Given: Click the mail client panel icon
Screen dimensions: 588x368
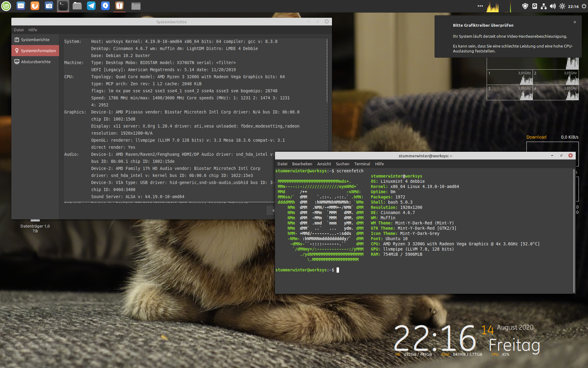Looking at the screenshot, I should click(21, 6).
